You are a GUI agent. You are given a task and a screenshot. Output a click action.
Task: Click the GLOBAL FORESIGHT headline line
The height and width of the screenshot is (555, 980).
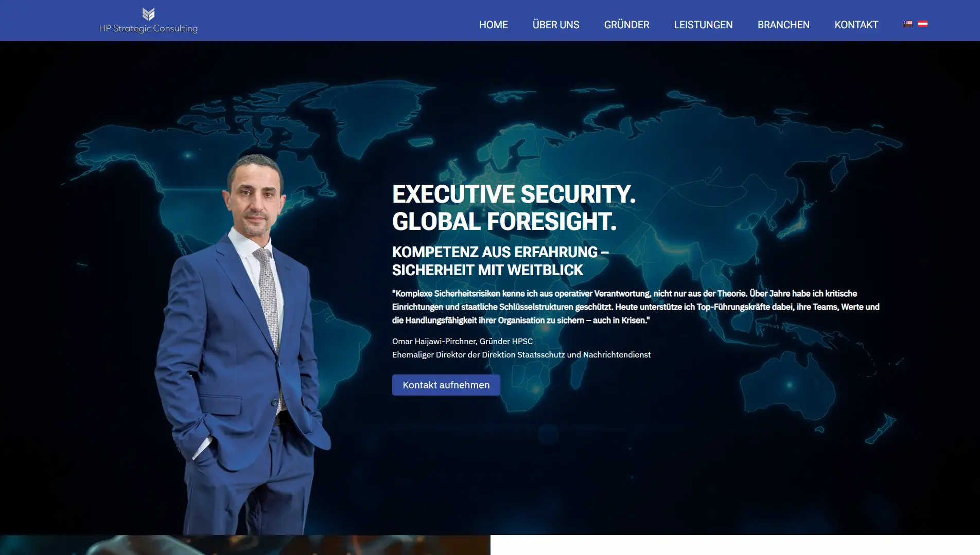(x=504, y=222)
